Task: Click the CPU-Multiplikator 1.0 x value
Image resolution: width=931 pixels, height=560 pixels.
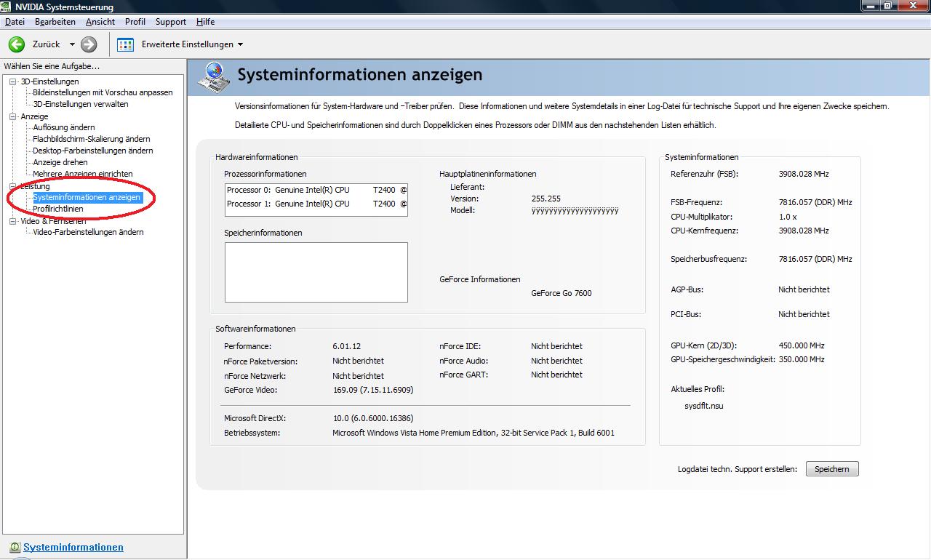Action: pyautogui.click(x=788, y=217)
